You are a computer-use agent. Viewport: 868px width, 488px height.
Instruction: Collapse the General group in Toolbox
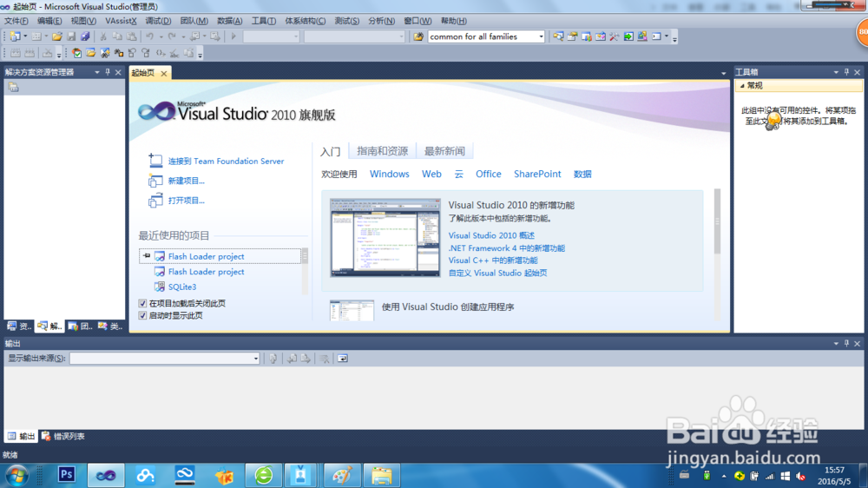(x=742, y=86)
